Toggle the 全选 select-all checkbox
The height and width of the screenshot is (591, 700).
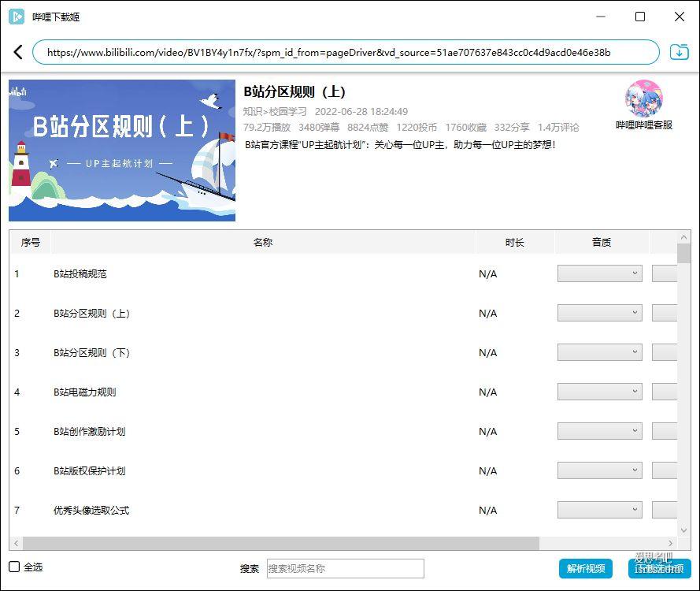point(14,567)
